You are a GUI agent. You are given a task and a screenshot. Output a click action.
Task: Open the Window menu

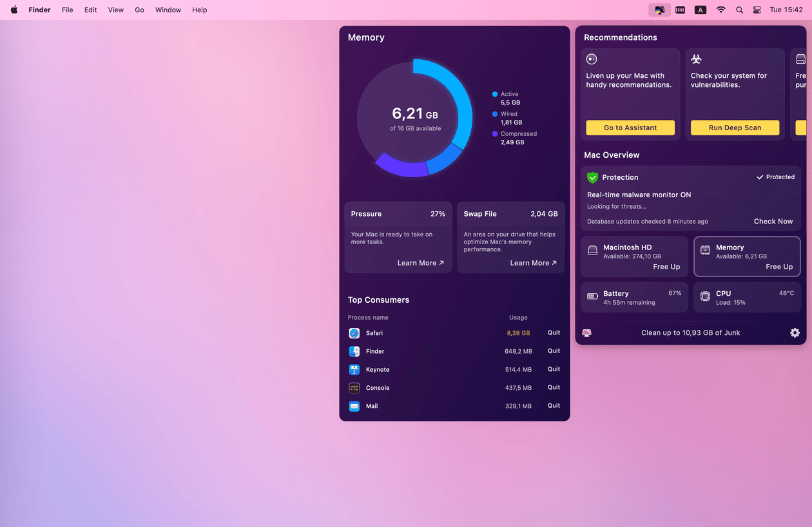(x=168, y=10)
